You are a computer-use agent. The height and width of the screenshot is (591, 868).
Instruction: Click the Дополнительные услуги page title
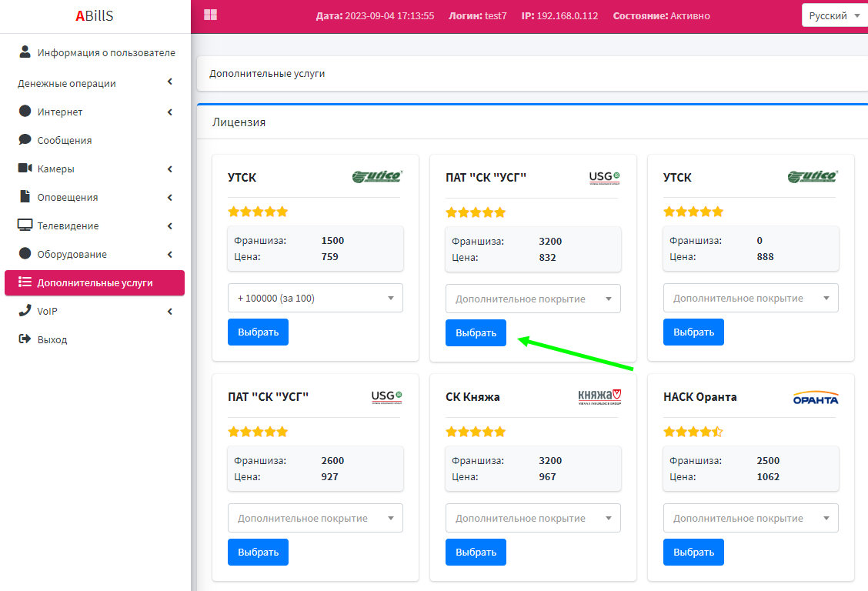pos(267,74)
